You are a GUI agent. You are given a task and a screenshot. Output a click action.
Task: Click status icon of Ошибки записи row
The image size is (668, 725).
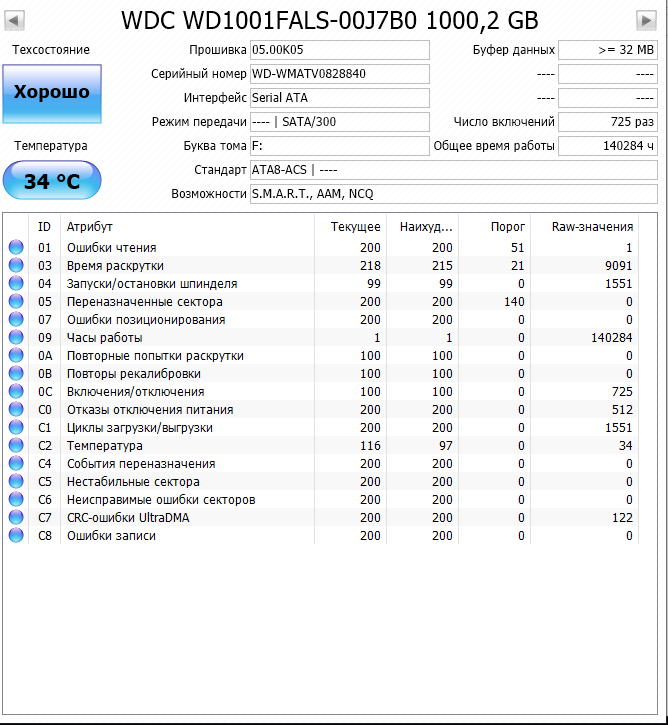tap(16, 536)
